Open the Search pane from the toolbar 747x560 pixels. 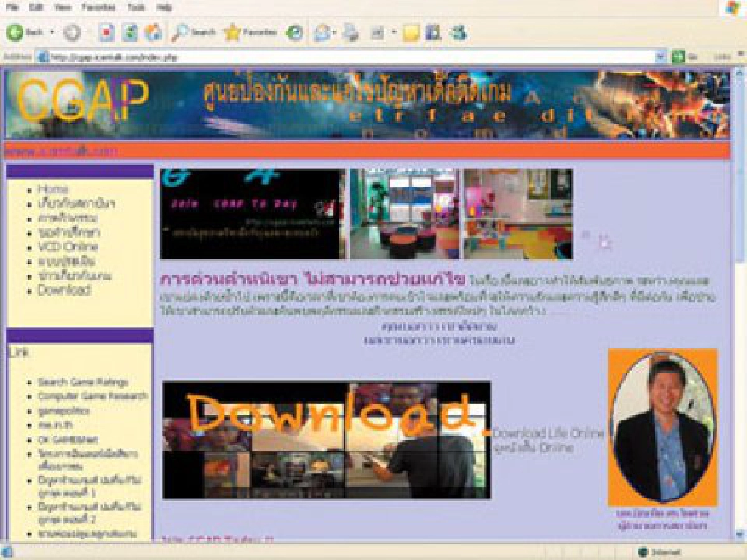[193, 33]
